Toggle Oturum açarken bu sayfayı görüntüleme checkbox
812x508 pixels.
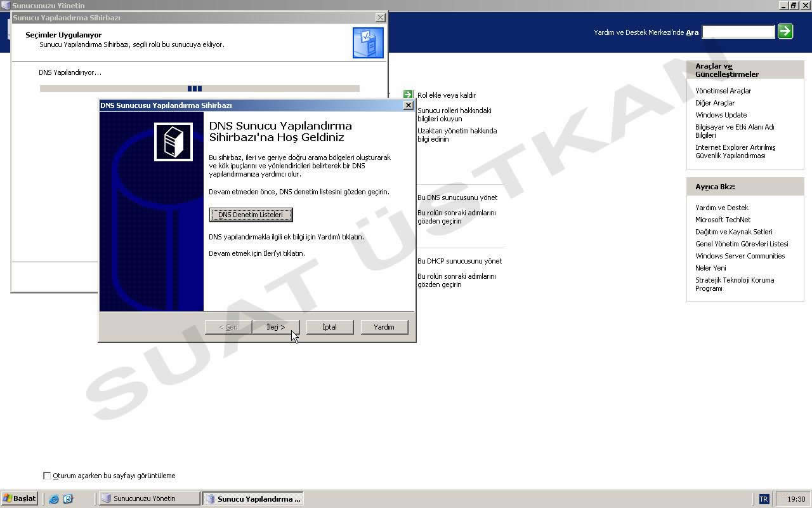pos(47,476)
